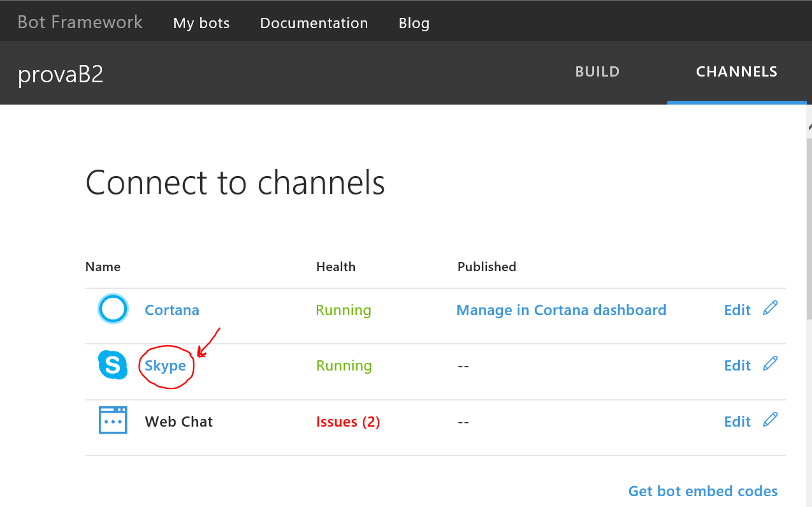This screenshot has width=812, height=507.
Task: Open Documentation in top navigation
Action: coord(314,23)
